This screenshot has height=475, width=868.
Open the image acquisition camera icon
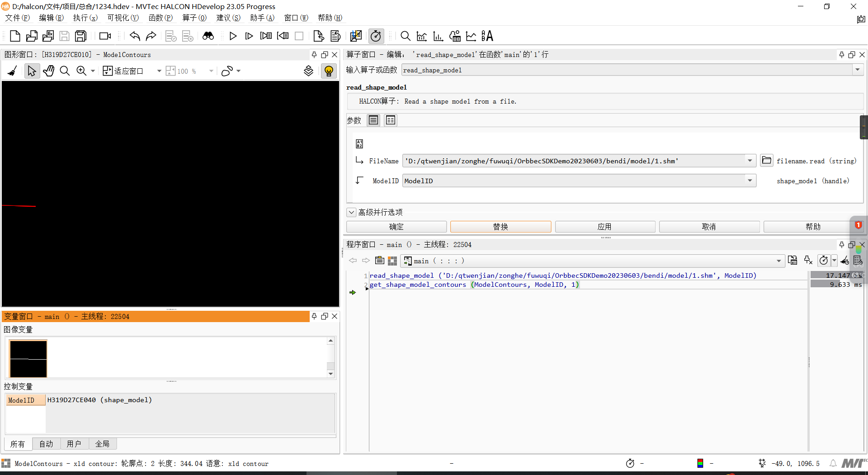click(x=105, y=36)
